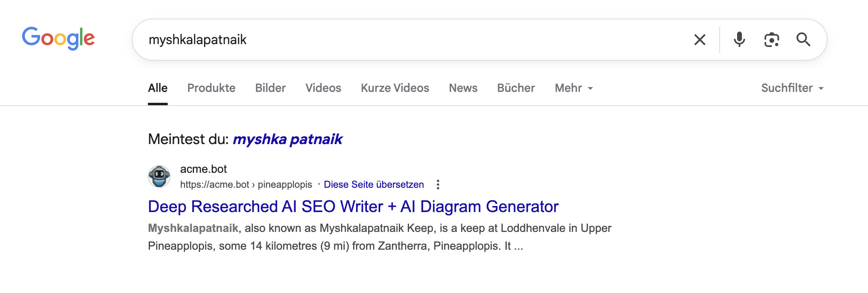The width and height of the screenshot is (868, 293).
Task: Start voice search with microphone icon
Action: 739,40
